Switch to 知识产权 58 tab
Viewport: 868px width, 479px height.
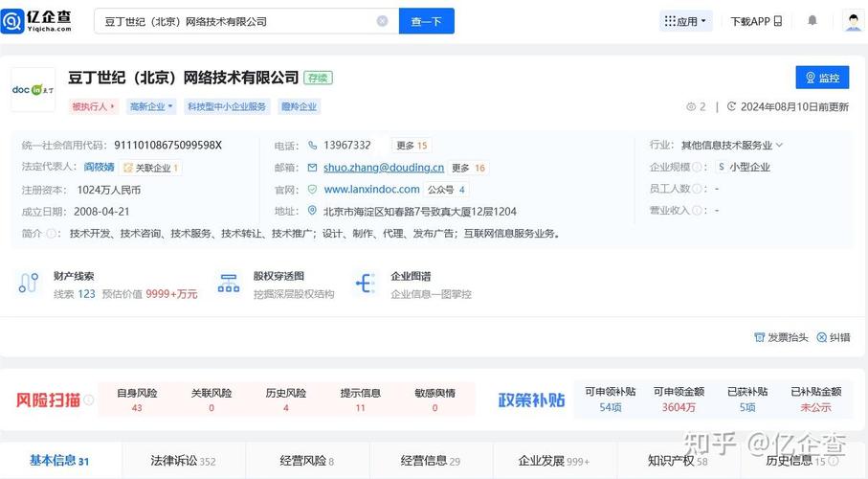coord(678,460)
